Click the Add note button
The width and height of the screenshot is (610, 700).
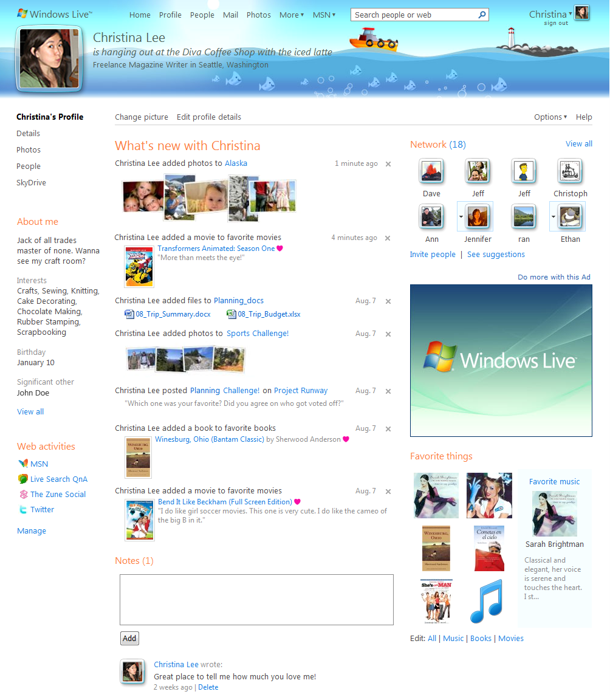click(129, 639)
